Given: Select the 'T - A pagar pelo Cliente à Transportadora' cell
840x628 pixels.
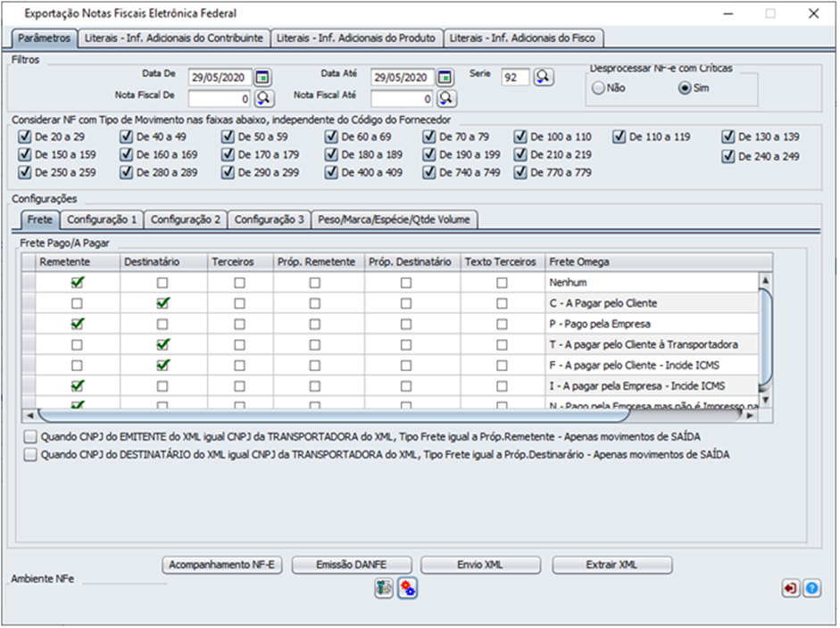Looking at the screenshot, I should tap(652, 345).
